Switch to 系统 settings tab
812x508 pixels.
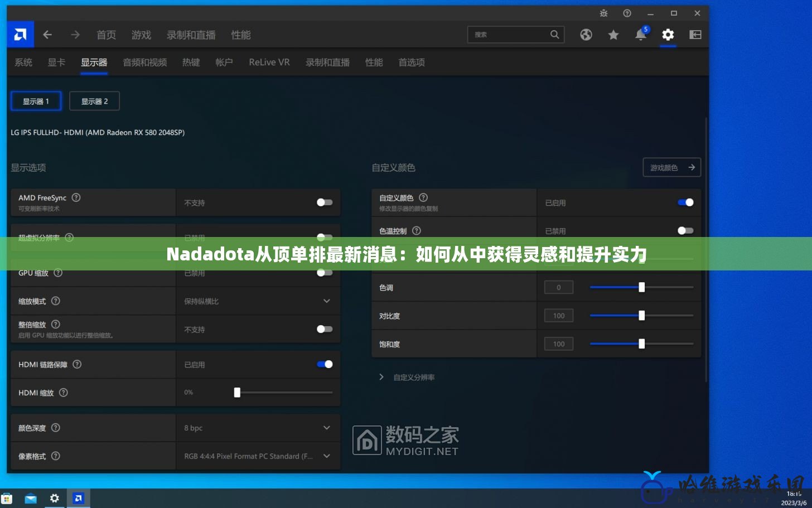[x=23, y=62]
